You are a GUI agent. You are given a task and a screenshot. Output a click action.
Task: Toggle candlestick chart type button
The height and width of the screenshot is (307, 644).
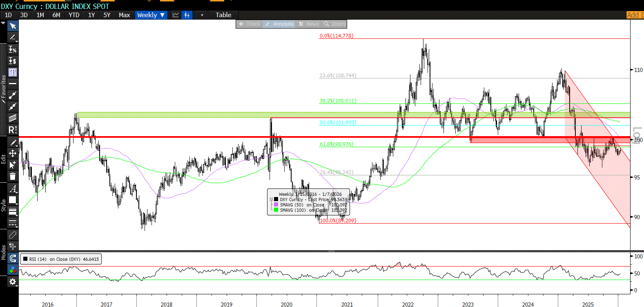coord(187,15)
